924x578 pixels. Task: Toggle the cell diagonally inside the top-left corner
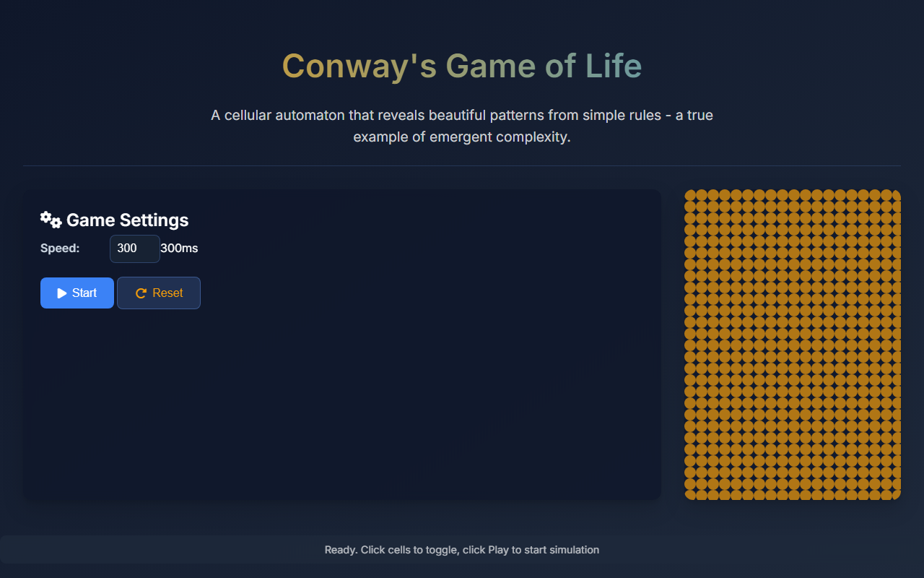702,207
